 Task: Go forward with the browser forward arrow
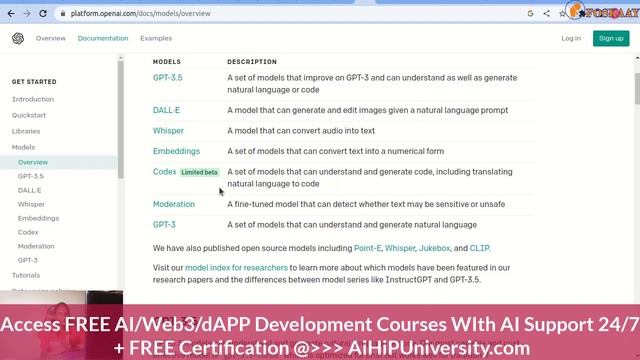point(27,13)
